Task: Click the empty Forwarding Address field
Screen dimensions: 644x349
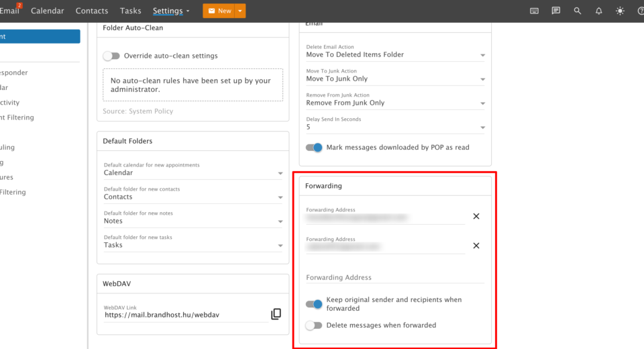Action: 394,277
